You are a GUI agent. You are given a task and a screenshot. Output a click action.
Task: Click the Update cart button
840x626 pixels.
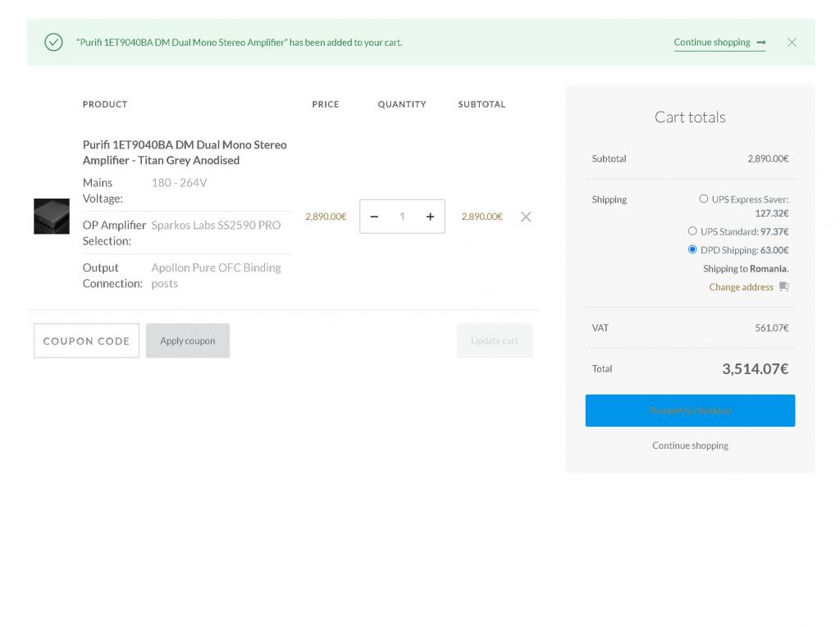(495, 340)
